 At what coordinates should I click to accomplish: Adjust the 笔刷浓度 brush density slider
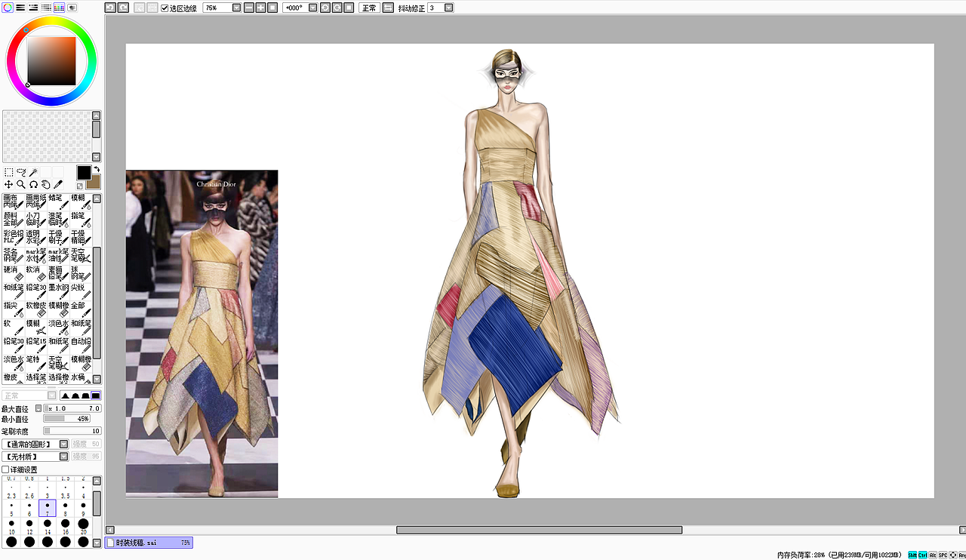(72, 431)
